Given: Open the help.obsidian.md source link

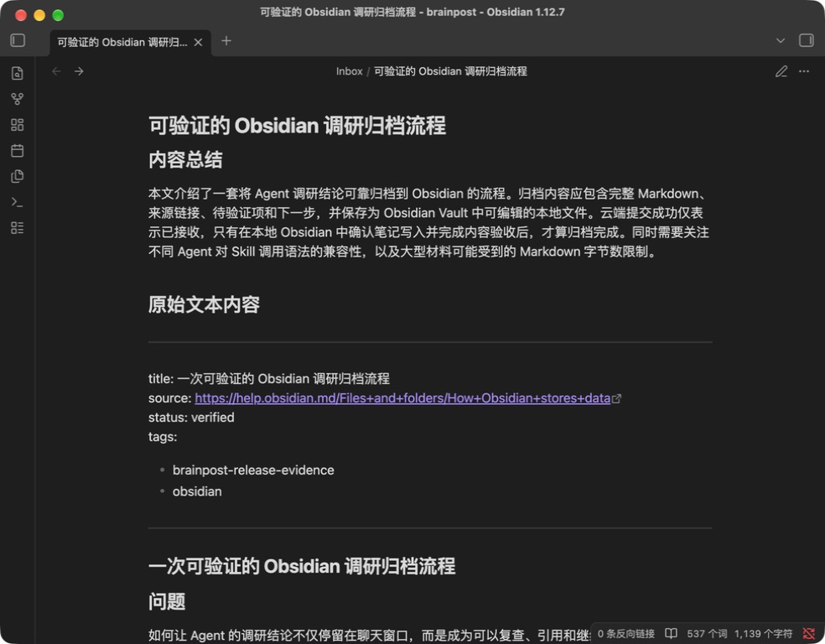Looking at the screenshot, I should pos(402,397).
